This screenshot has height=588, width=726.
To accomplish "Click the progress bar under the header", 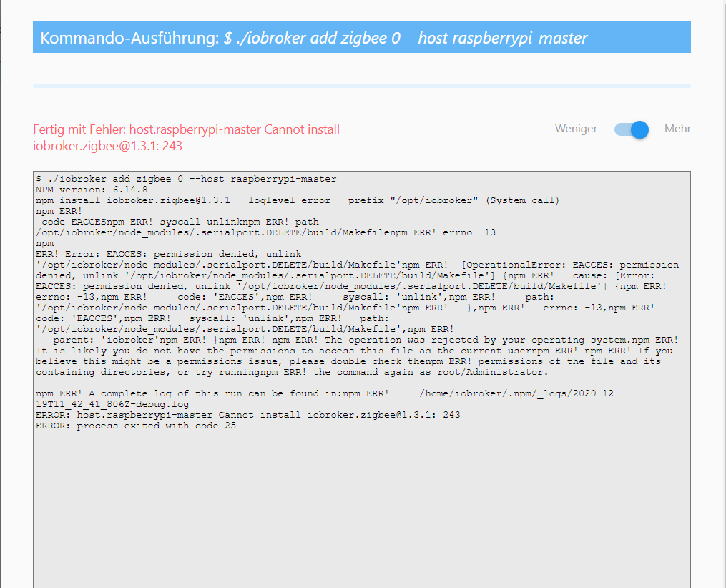I will (362, 86).
